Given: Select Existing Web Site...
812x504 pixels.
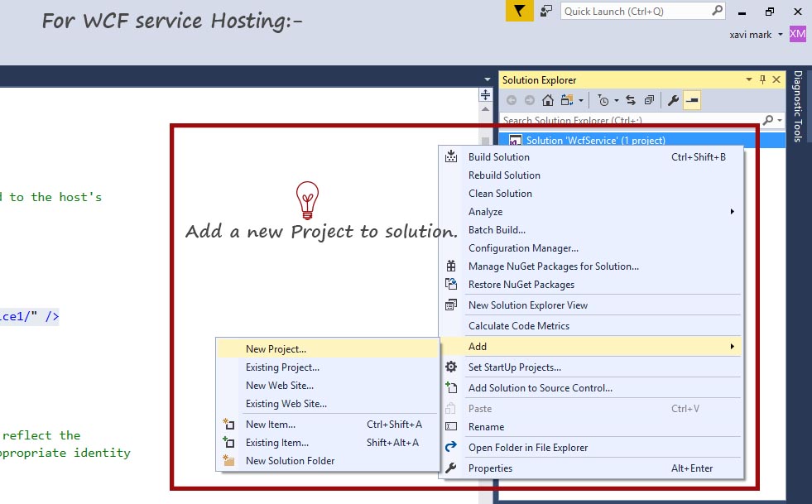Looking at the screenshot, I should click(x=327, y=403).
